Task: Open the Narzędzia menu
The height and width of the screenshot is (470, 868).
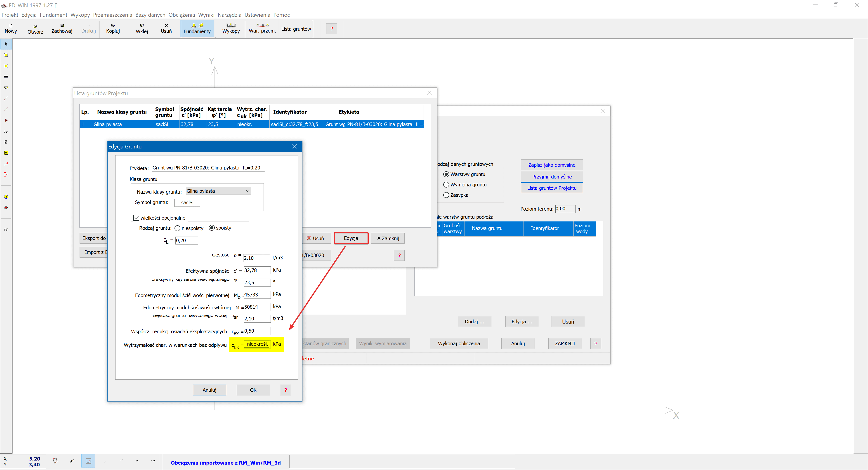Action: click(x=229, y=15)
